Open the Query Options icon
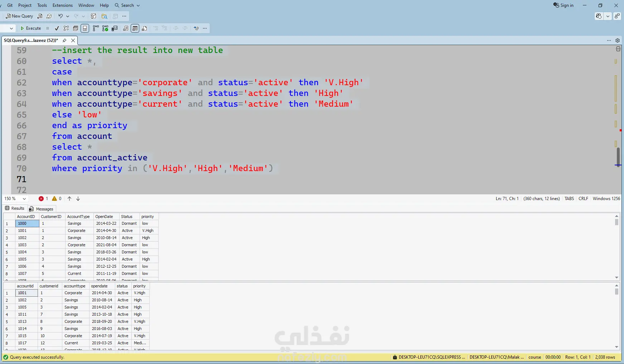 [x=76, y=28]
